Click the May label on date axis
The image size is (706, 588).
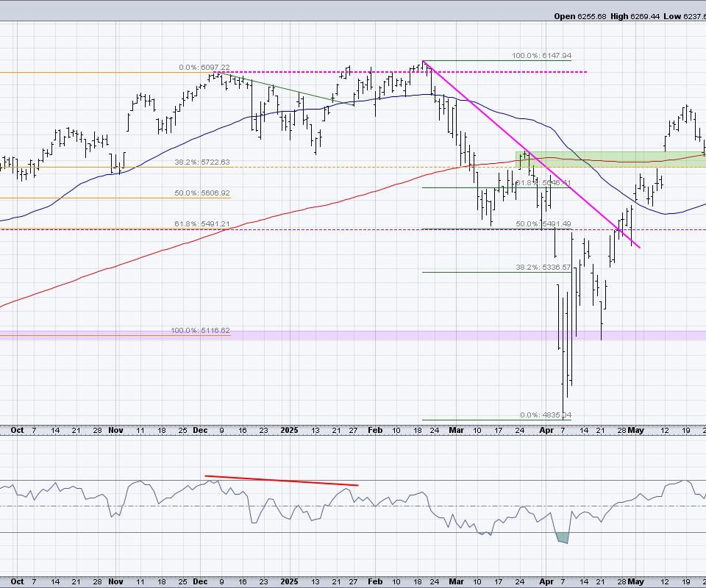[x=636, y=430]
